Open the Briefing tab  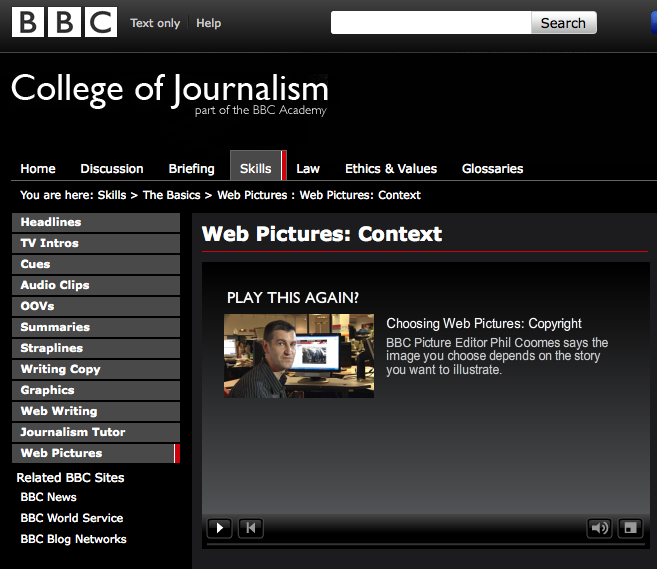pos(191,169)
